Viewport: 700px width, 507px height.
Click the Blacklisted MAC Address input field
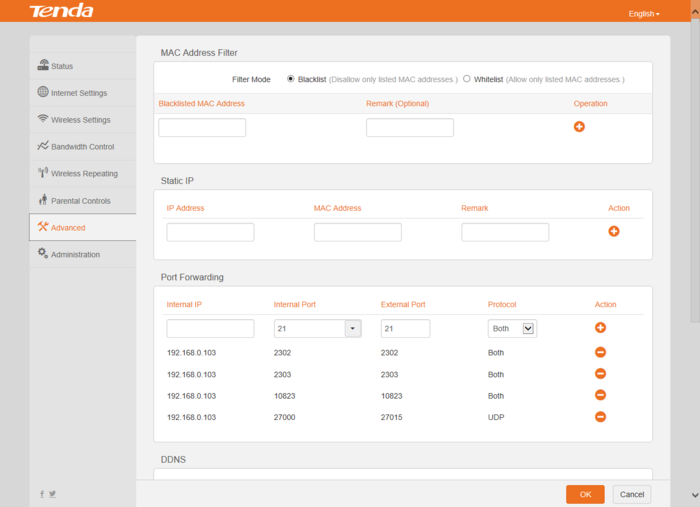[x=202, y=128]
